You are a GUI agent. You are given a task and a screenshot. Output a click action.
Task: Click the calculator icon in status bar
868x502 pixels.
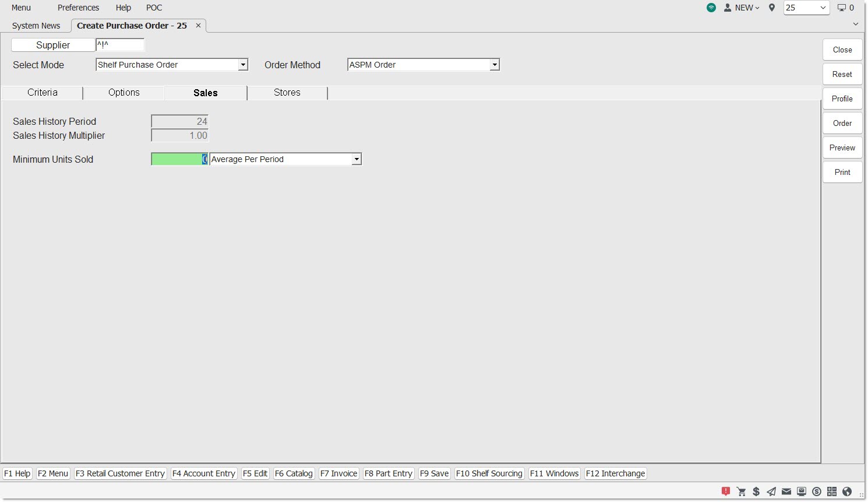tap(832, 492)
